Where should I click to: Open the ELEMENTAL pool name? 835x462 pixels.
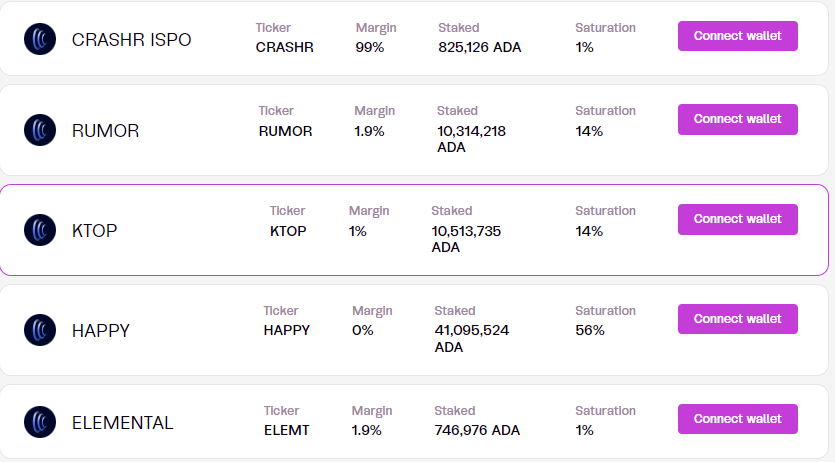pyautogui.click(x=122, y=423)
